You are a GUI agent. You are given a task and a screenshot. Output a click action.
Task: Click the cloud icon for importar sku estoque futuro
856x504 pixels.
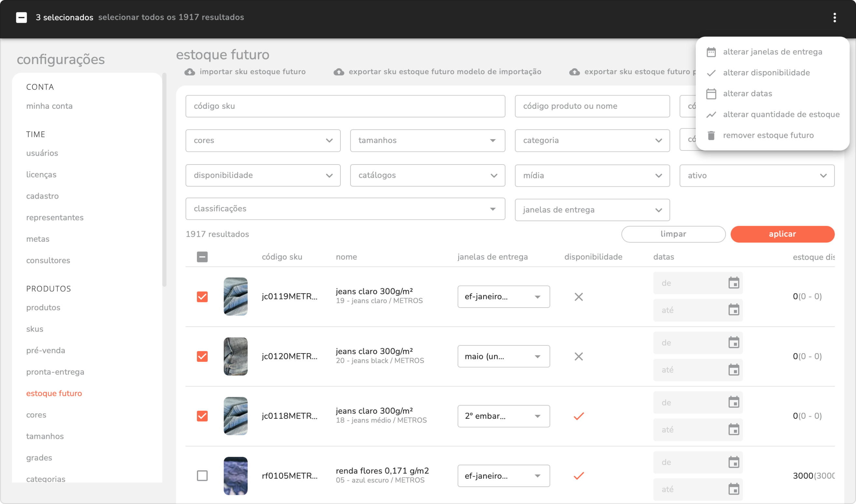(x=190, y=72)
